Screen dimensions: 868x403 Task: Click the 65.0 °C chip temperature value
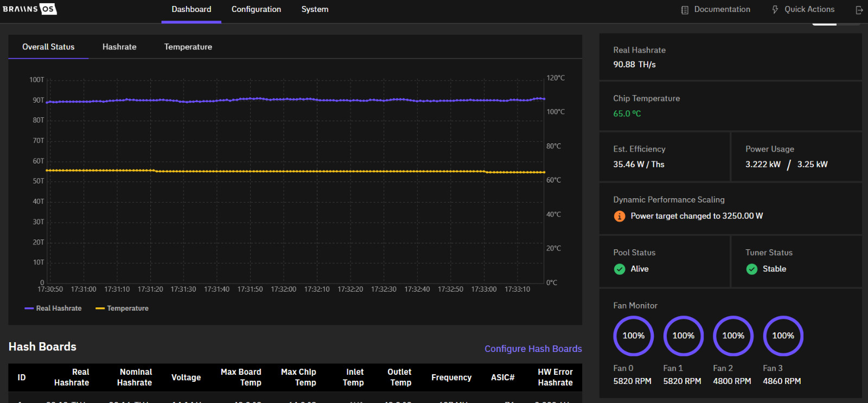coord(627,114)
